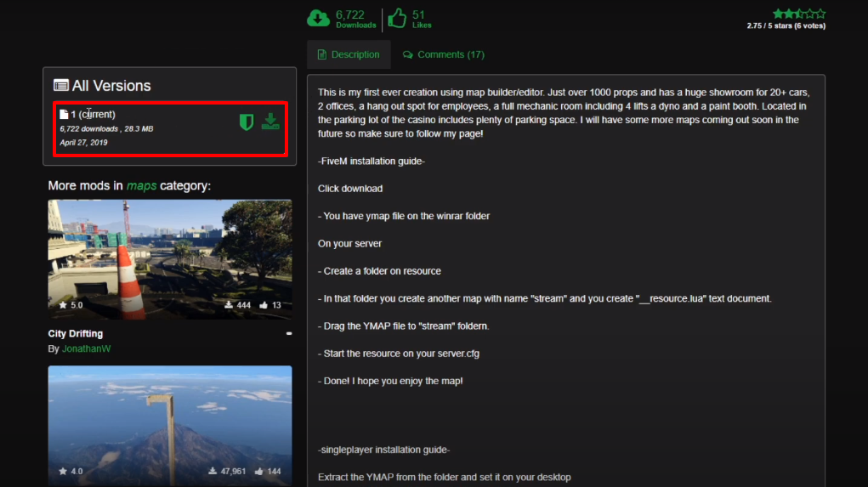Screen dimensions: 868x487
Task: Open the City Drifting thumbnail image
Action: 170,259
